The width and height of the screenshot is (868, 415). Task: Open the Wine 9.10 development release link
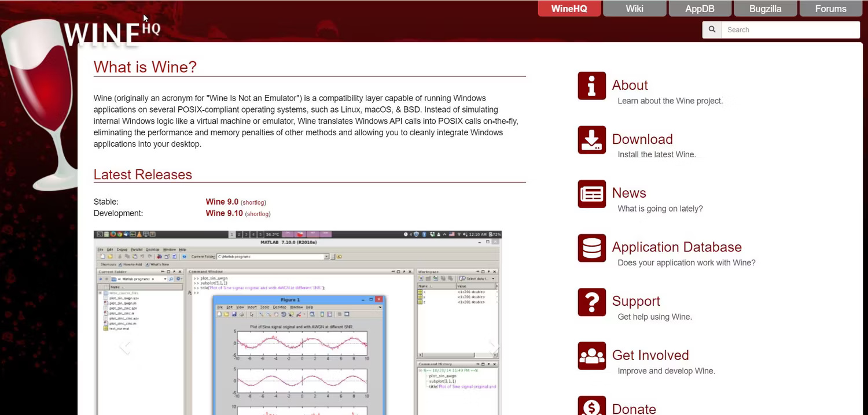pyautogui.click(x=224, y=213)
